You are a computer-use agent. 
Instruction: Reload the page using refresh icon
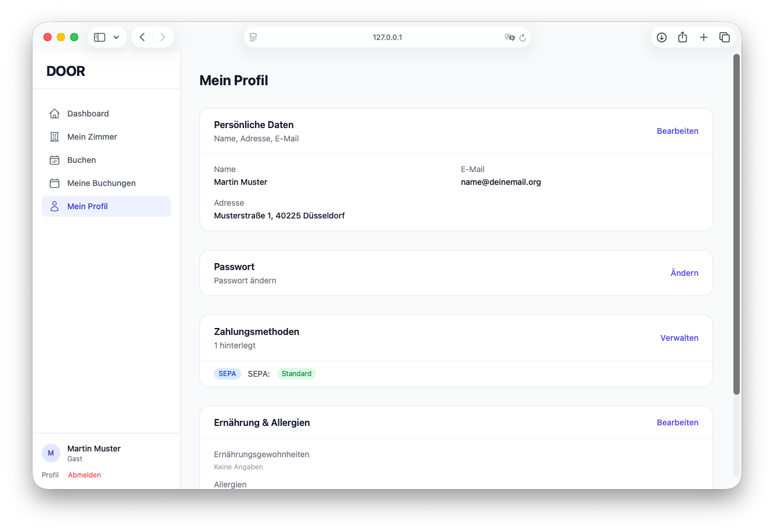click(522, 37)
